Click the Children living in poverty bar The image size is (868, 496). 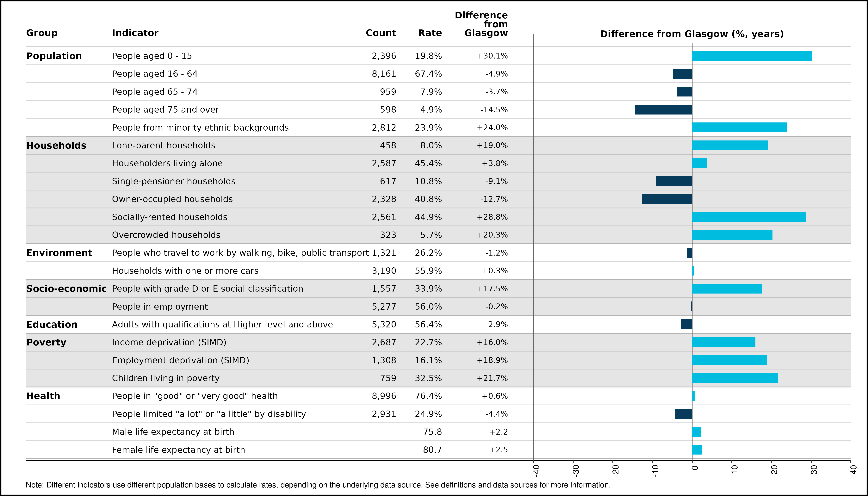coord(735,378)
